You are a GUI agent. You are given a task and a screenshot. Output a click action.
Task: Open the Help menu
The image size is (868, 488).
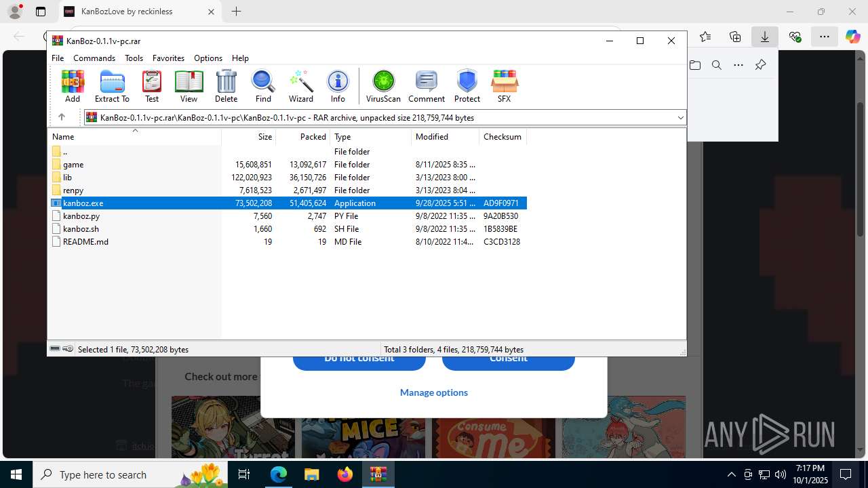(240, 58)
